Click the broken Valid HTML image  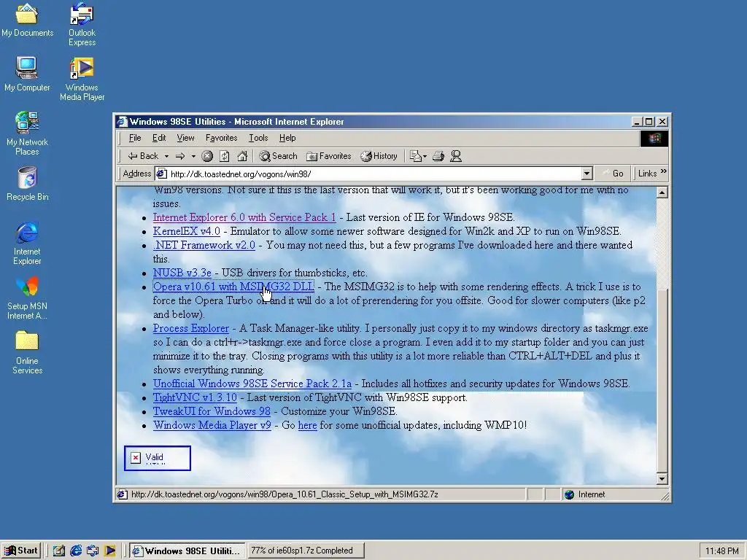[x=158, y=458]
